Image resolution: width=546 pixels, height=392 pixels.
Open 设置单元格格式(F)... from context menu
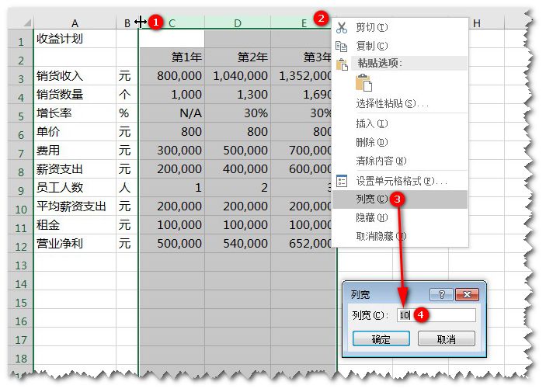[x=401, y=181]
